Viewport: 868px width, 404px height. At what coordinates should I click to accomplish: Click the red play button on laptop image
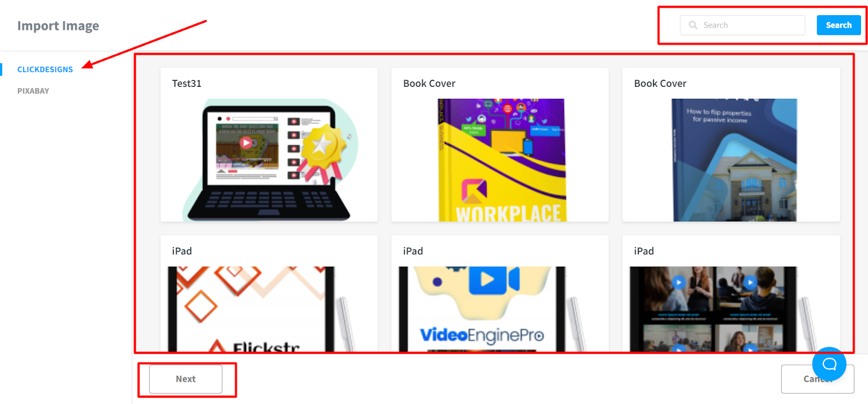point(246,143)
